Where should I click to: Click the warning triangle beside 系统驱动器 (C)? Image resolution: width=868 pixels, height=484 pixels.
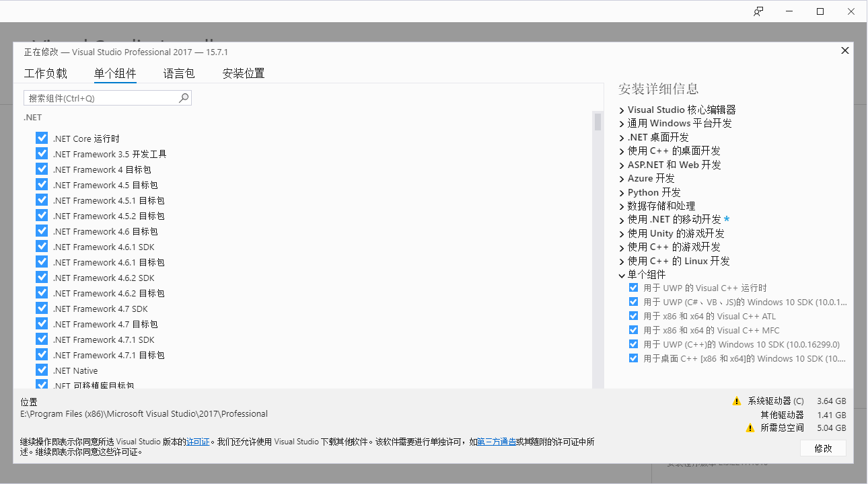coord(738,401)
